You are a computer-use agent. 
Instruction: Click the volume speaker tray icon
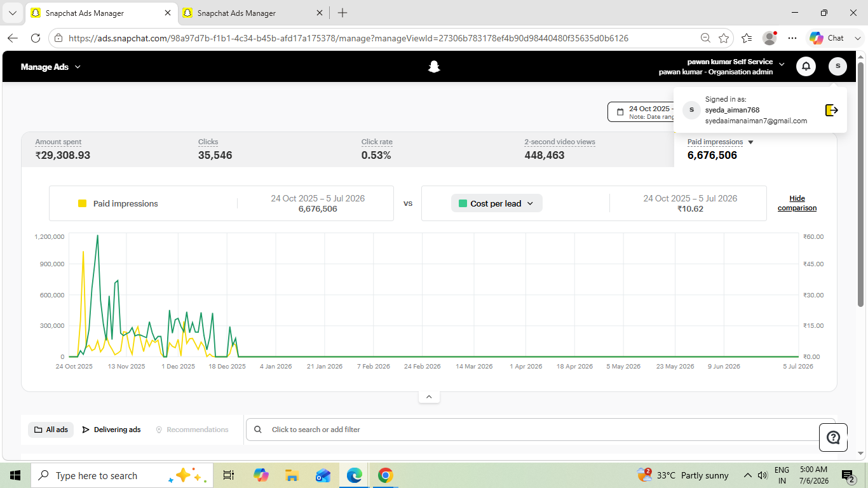point(763,475)
